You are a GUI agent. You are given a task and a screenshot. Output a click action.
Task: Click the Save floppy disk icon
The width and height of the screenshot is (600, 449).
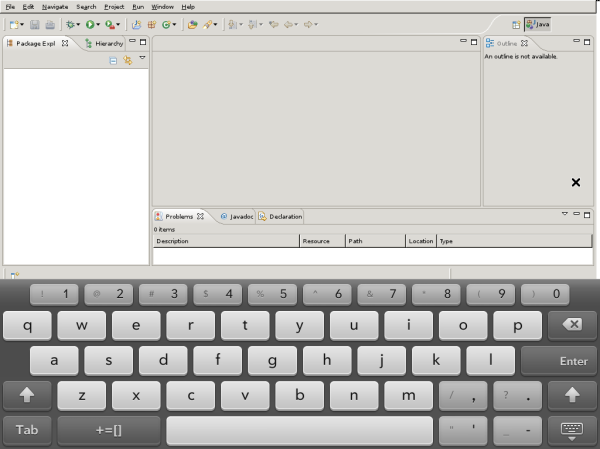pyautogui.click(x=35, y=25)
